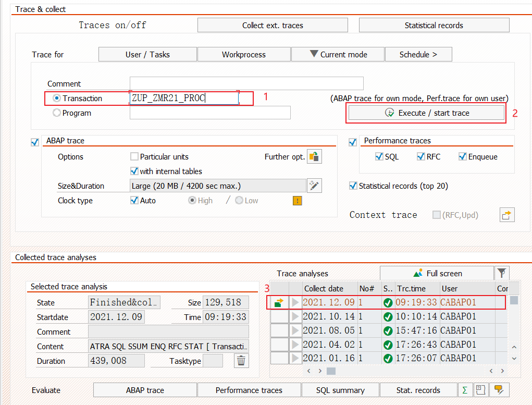This screenshot has height=405, width=532.
Task: Click Execute / start trace button
Action: click(x=426, y=113)
